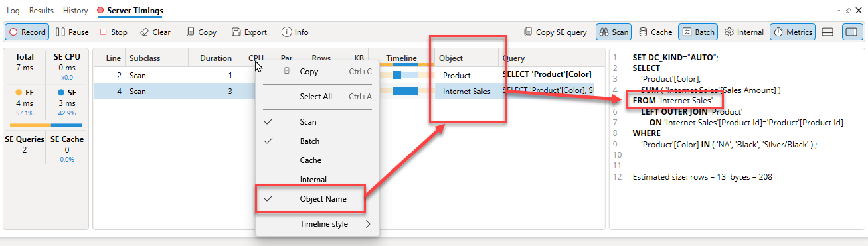Toggle the Metrics panel button
868x246 pixels.
click(792, 32)
